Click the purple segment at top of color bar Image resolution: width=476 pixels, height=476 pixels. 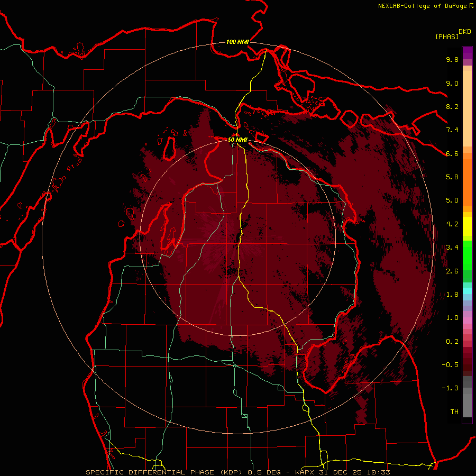[x=467, y=53]
